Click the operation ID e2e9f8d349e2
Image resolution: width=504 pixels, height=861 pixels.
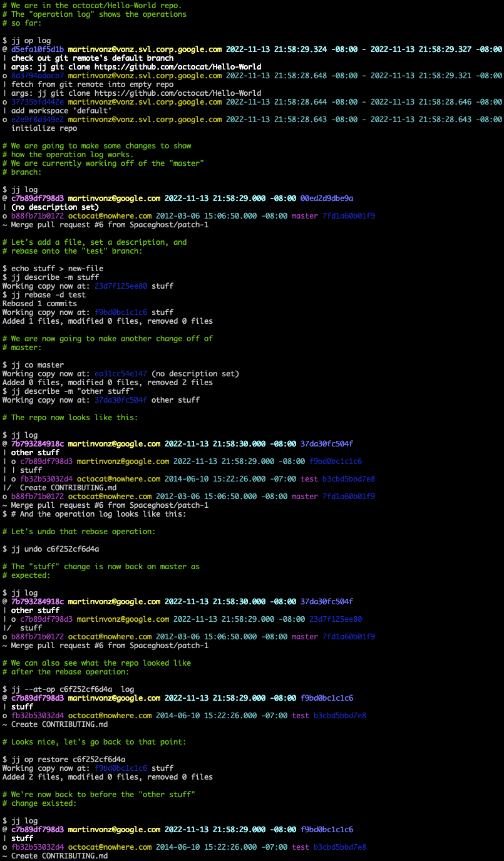pos(38,119)
